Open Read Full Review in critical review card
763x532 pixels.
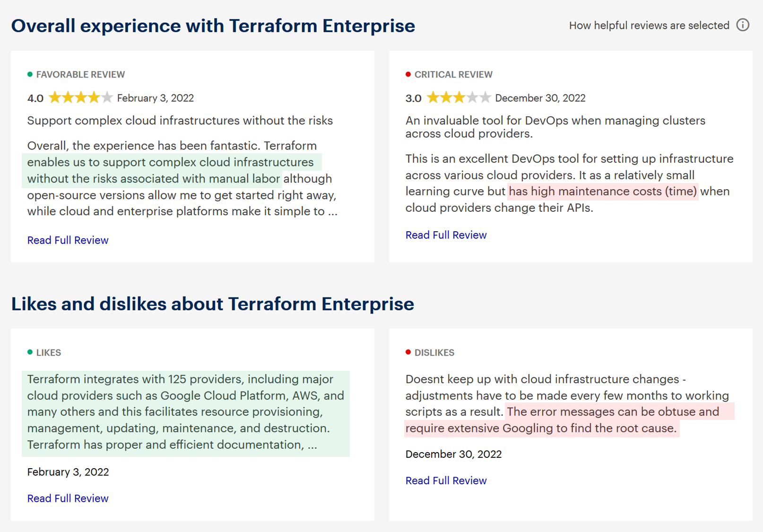click(x=446, y=235)
